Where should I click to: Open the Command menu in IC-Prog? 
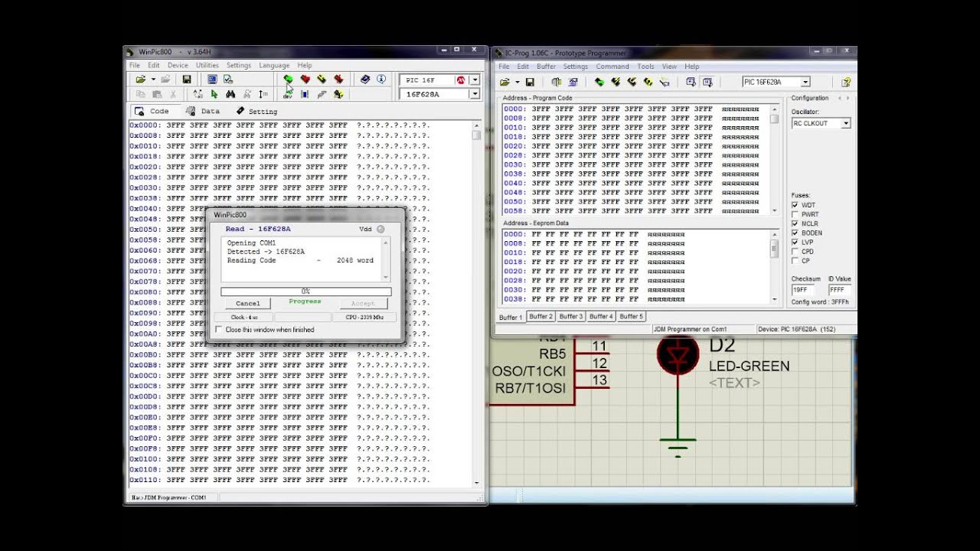pos(612,67)
